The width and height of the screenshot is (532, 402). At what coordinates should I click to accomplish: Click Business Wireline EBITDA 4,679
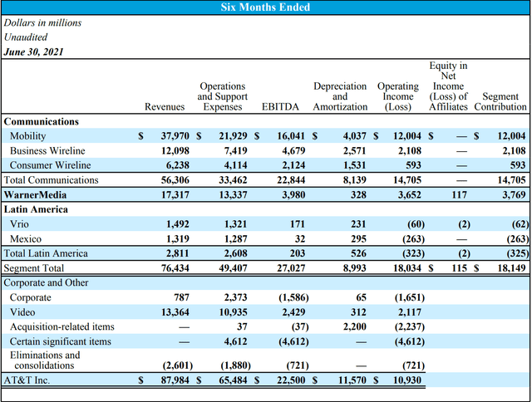point(293,150)
